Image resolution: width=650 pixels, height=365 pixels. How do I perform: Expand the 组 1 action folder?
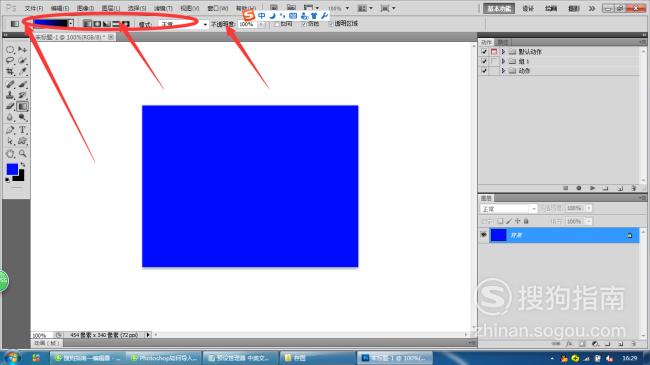click(x=503, y=61)
